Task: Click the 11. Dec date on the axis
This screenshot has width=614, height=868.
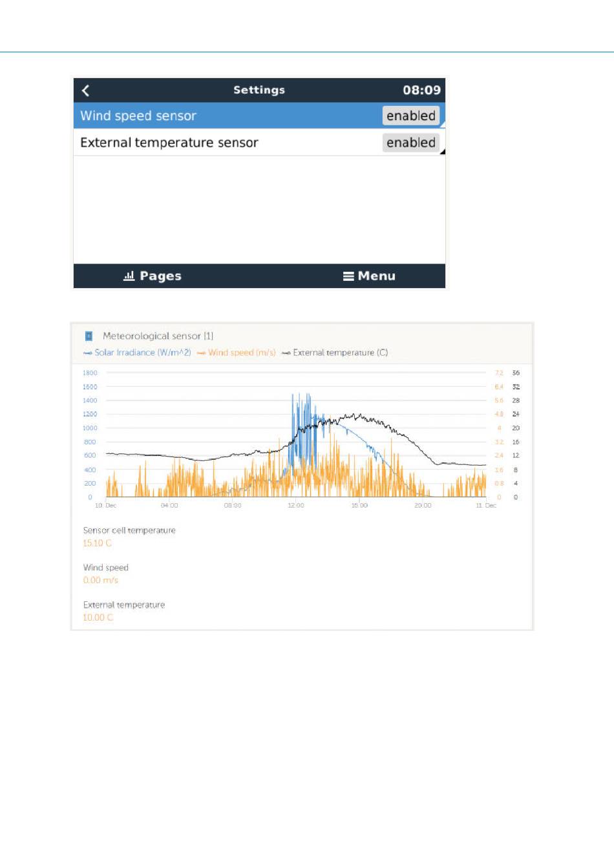Action: point(486,506)
